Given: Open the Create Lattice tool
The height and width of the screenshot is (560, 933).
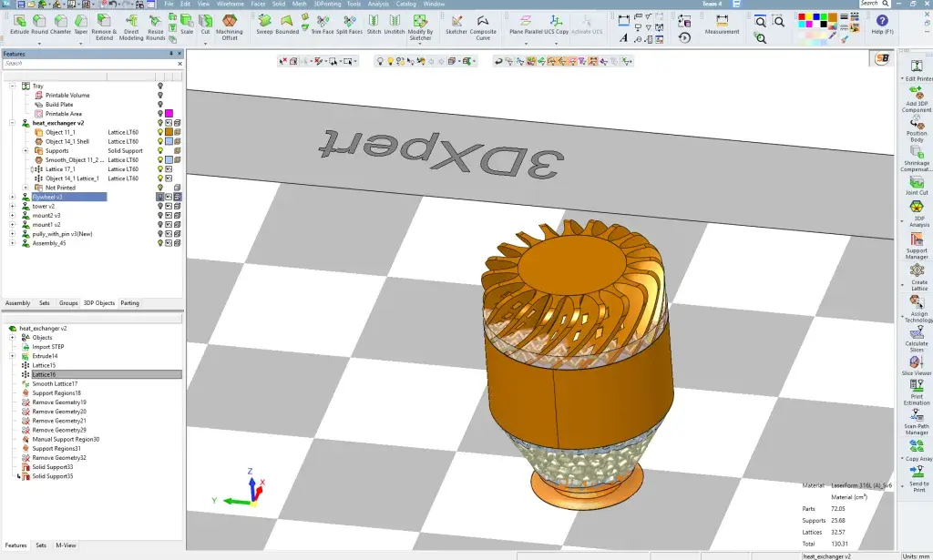Looking at the screenshot, I should 918,269.
